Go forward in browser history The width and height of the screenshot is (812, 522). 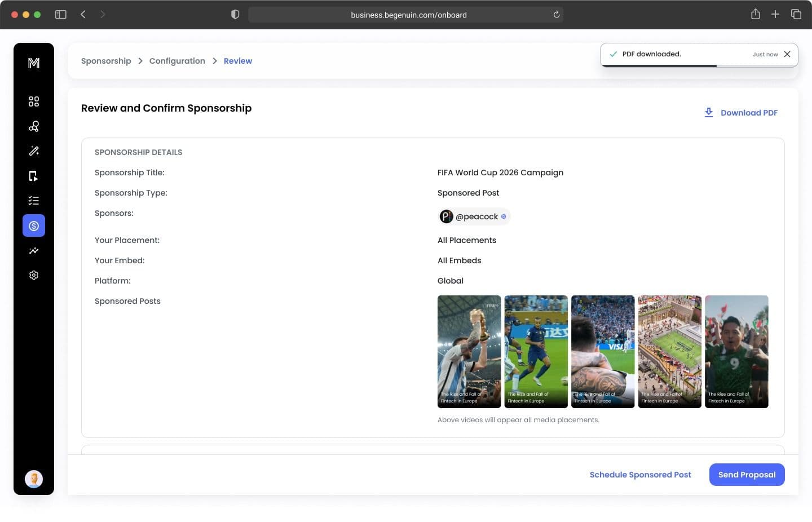tap(103, 15)
